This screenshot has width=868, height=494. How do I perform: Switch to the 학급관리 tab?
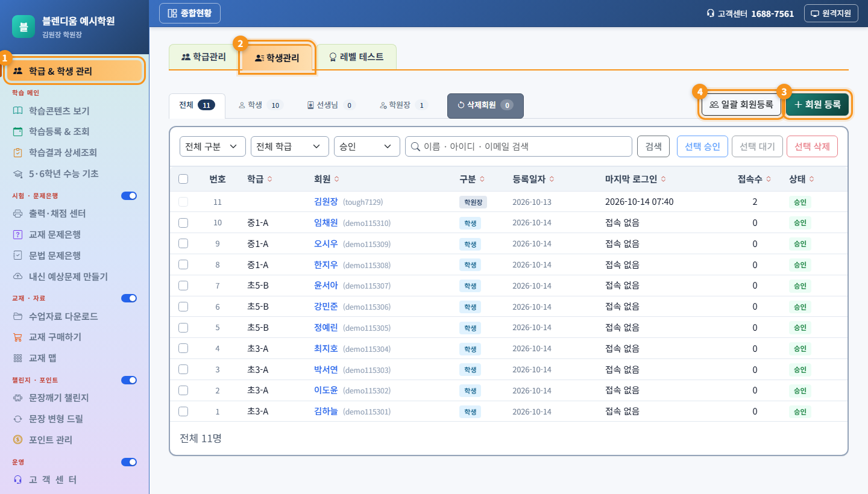(x=204, y=57)
